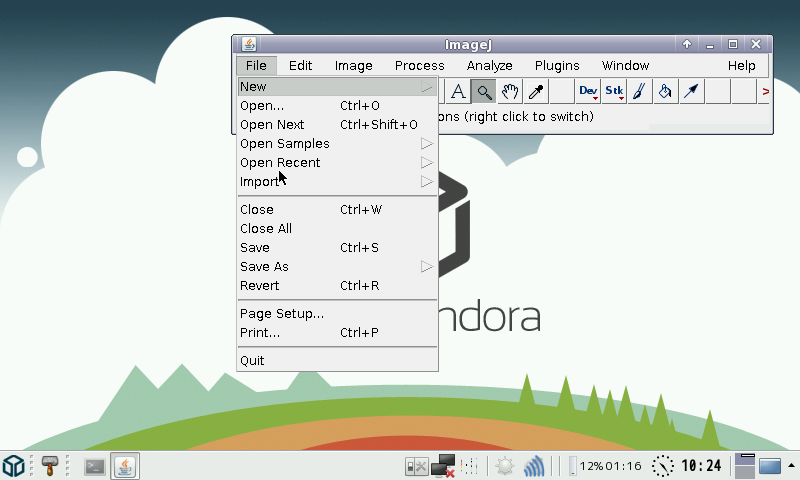800x480 pixels.
Task: Click the hammer settings icon on taskbar
Action: (49, 466)
